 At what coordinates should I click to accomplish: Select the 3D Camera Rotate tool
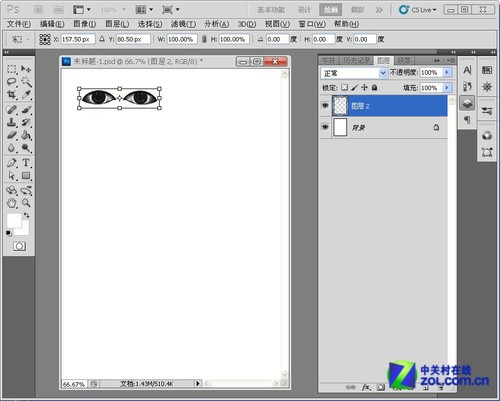coord(26,190)
